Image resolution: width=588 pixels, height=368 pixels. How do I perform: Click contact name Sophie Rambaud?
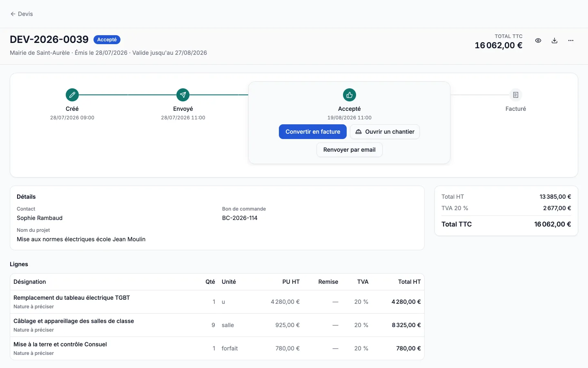click(x=40, y=218)
